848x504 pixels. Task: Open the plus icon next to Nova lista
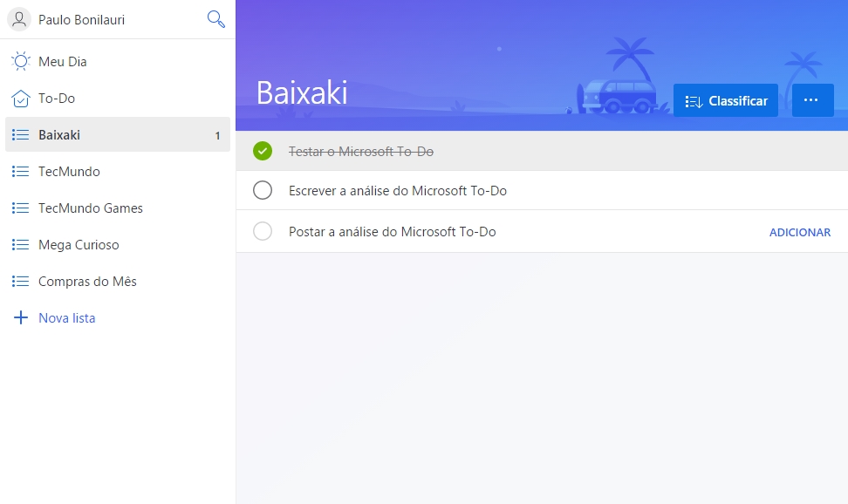click(x=20, y=317)
